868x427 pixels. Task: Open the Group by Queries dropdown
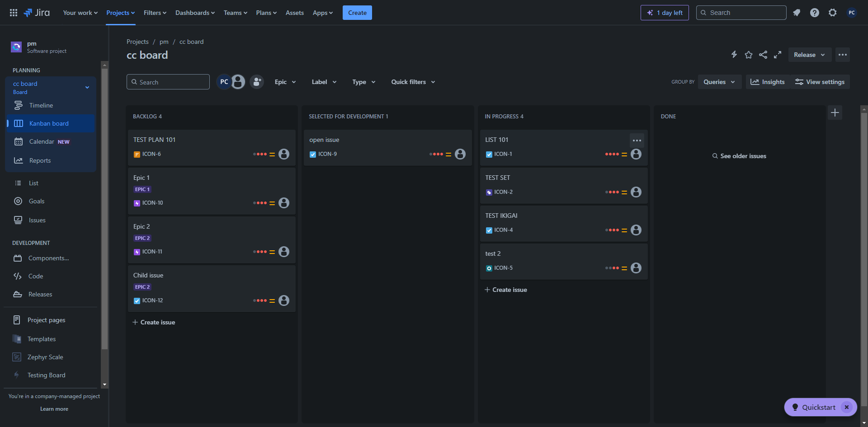[x=719, y=82]
